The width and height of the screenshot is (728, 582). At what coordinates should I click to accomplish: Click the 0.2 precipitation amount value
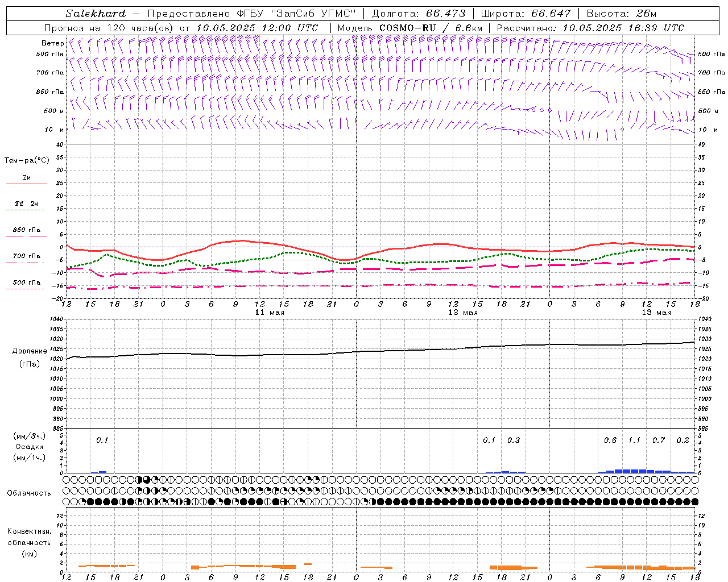(682, 440)
